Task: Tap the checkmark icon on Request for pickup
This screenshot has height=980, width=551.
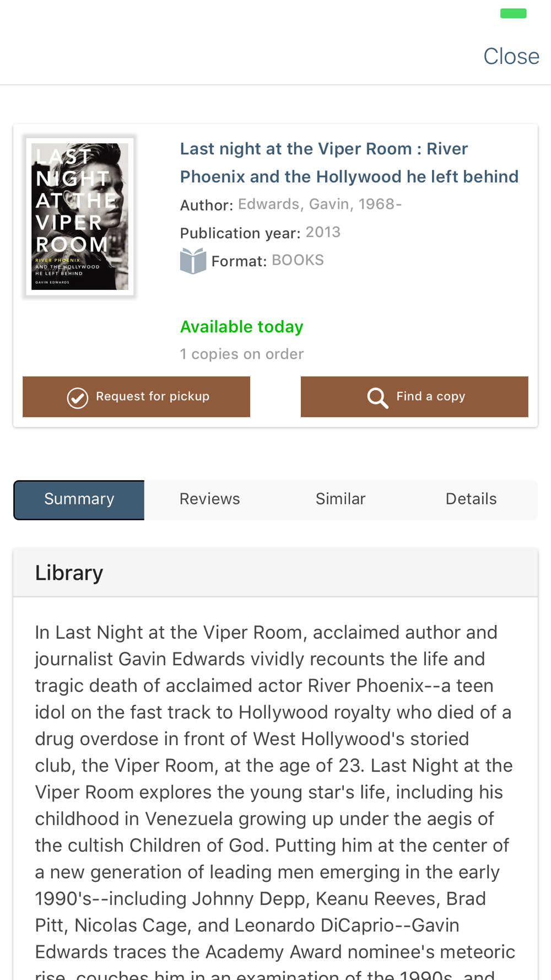Action: click(77, 397)
